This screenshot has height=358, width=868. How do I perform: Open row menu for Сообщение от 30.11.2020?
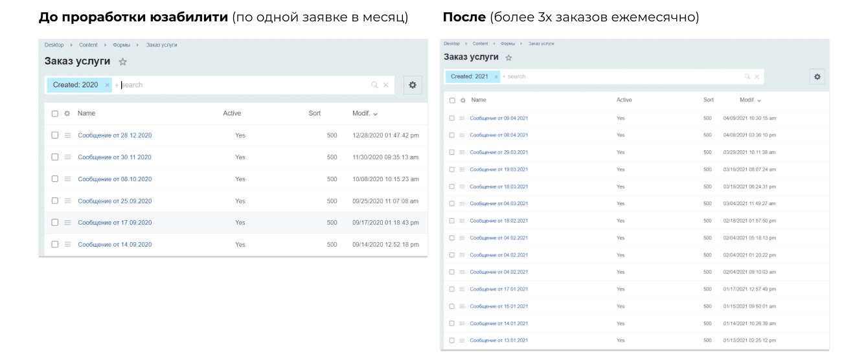click(x=67, y=157)
